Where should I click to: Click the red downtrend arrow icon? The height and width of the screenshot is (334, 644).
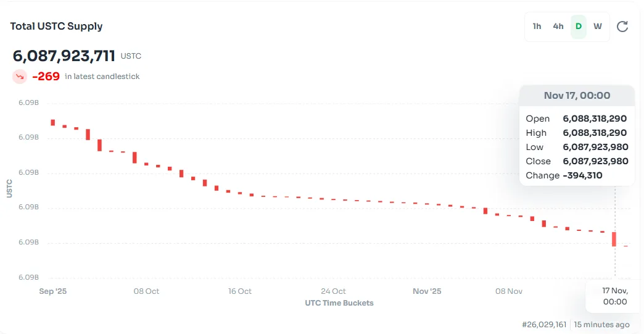pyautogui.click(x=20, y=77)
